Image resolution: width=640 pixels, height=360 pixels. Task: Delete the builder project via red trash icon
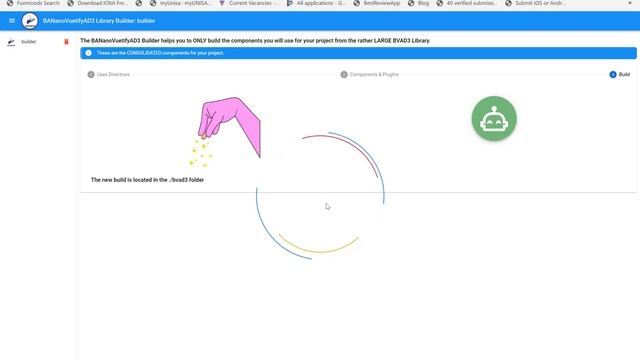click(66, 42)
